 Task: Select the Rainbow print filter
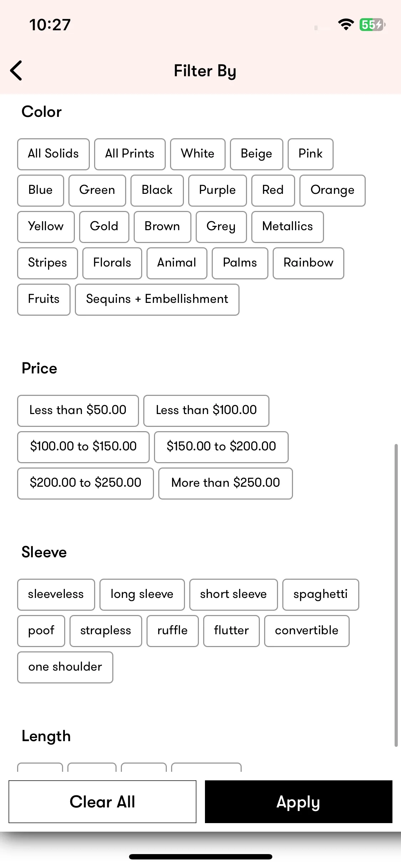(309, 263)
